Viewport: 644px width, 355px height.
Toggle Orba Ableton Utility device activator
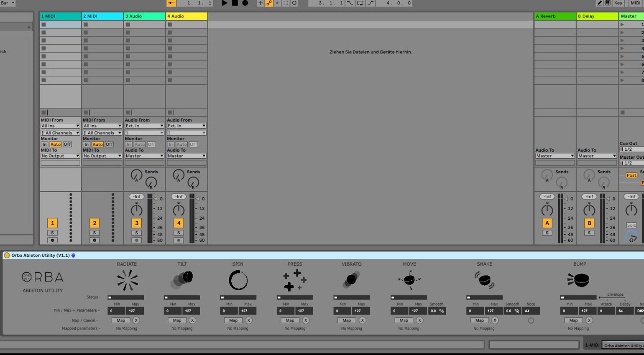[x=7, y=255]
